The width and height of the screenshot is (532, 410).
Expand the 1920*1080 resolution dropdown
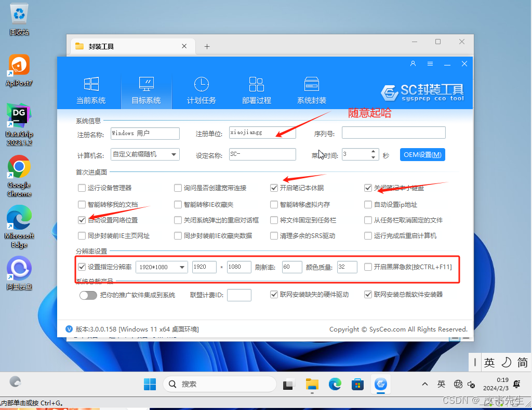[182, 267]
